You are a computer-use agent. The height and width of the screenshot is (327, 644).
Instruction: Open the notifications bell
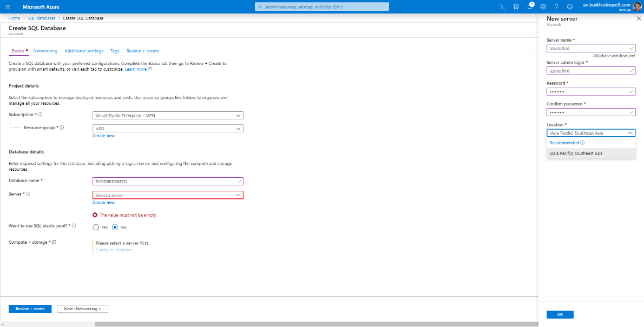pyautogui.click(x=530, y=6)
